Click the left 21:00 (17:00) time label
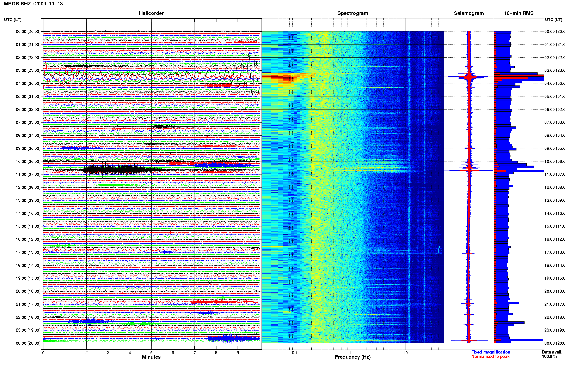This screenshot has width=588, height=368. coord(28,304)
